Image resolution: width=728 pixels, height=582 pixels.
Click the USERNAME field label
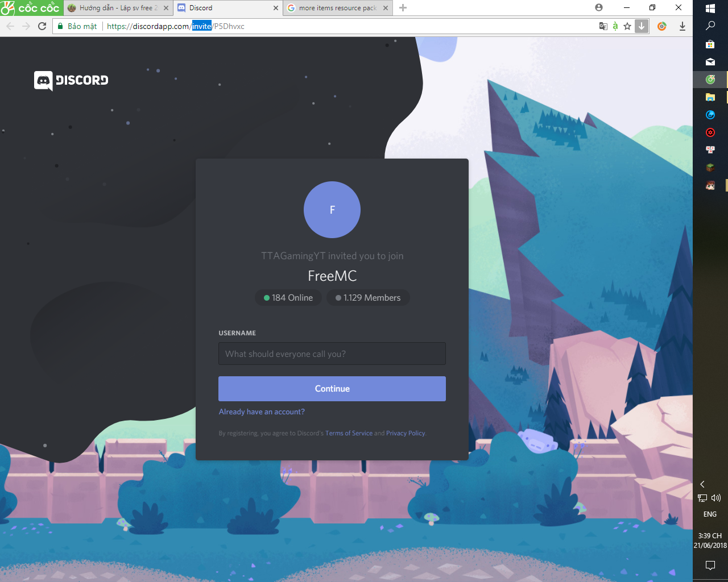(x=237, y=333)
